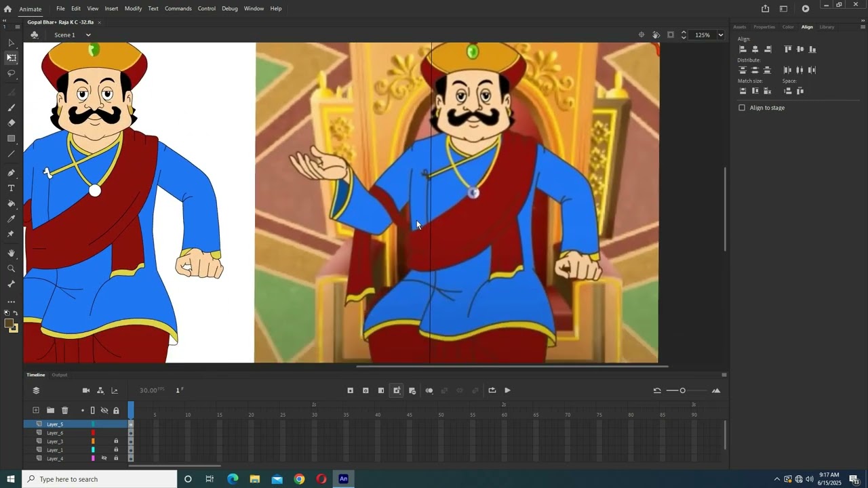Toggle onion skin in timeline
868x488 pixels.
click(x=429, y=390)
